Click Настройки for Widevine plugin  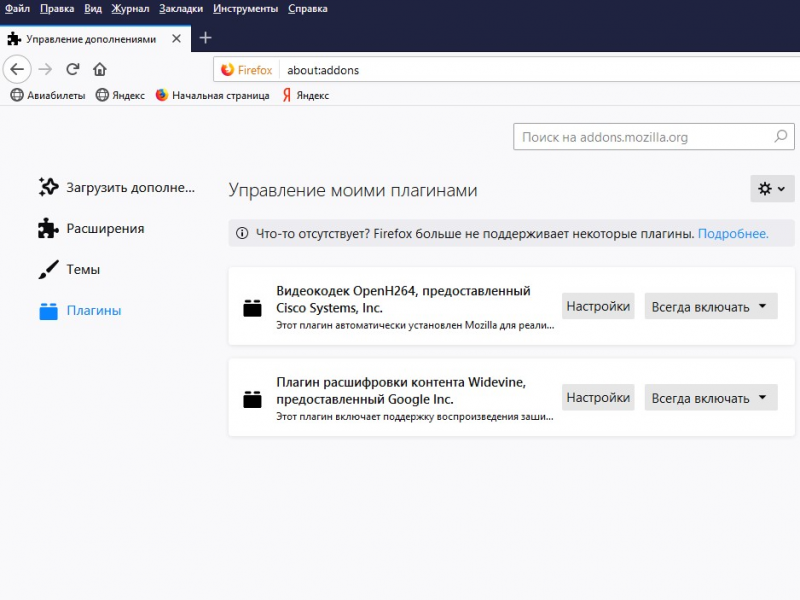click(598, 397)
